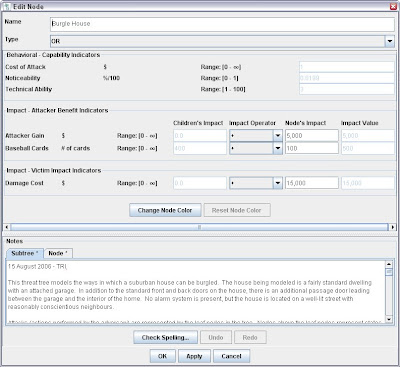The width and height of the screenshot is (400, 367).
Task: Open Attacker Gain Impact Operator dropdown
Action: (256, 136)
